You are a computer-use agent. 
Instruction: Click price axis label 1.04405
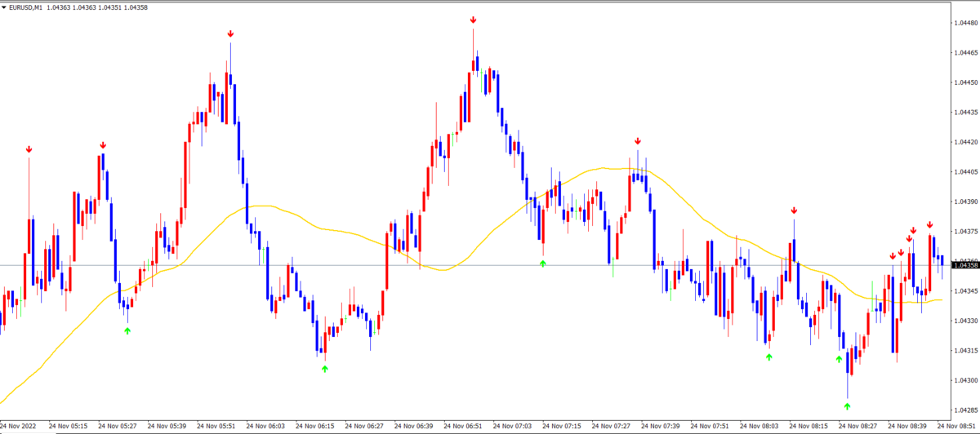click(964, 171)
